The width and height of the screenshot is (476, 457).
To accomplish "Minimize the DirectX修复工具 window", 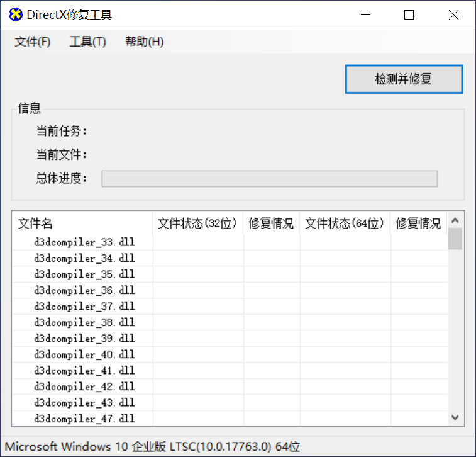I will 365,14.
